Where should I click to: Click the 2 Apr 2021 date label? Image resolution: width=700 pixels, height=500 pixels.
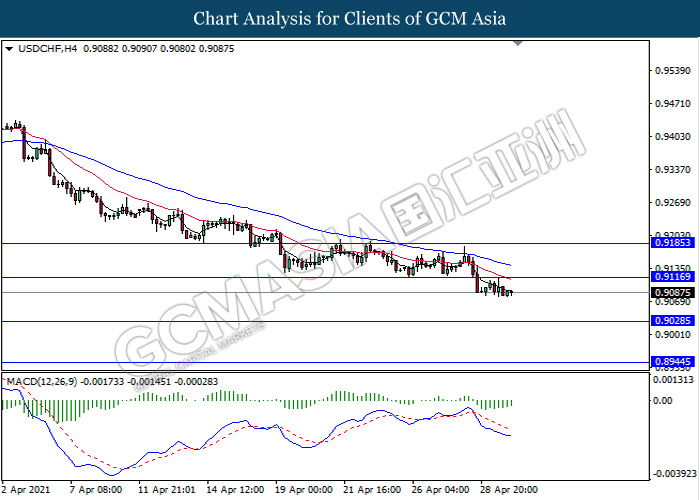[25, 490]
